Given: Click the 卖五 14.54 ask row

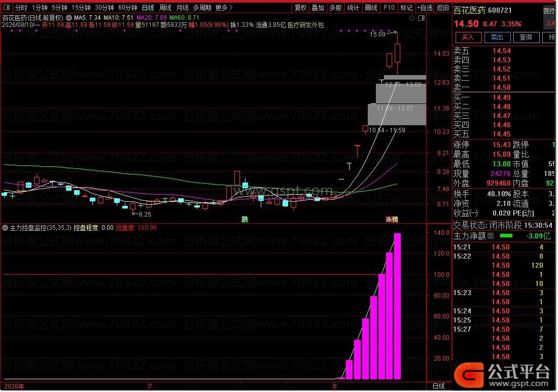Looking at the screenshot, I should click(x=503, y=51).
